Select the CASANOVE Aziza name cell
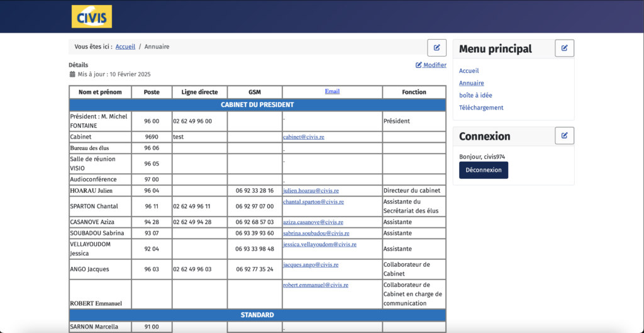The width and height of the screenshot is (644, 333). (100, 222)
